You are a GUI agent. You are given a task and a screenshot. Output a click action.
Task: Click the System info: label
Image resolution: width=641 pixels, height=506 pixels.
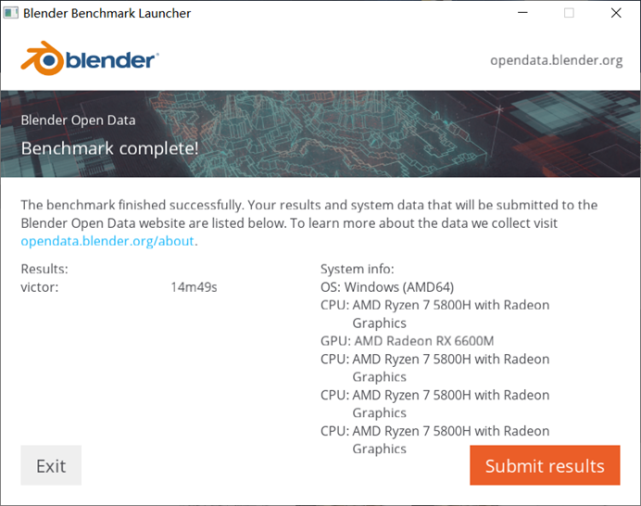point(357,269)
